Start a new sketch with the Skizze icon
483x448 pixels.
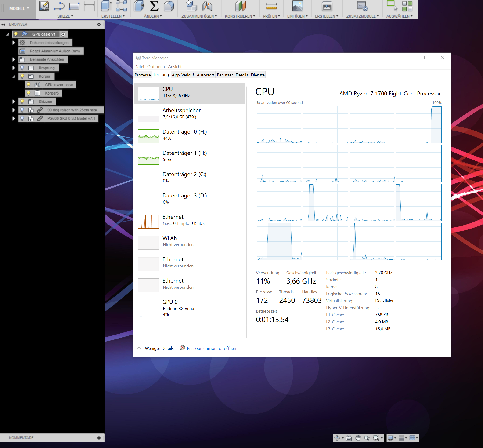44,6
